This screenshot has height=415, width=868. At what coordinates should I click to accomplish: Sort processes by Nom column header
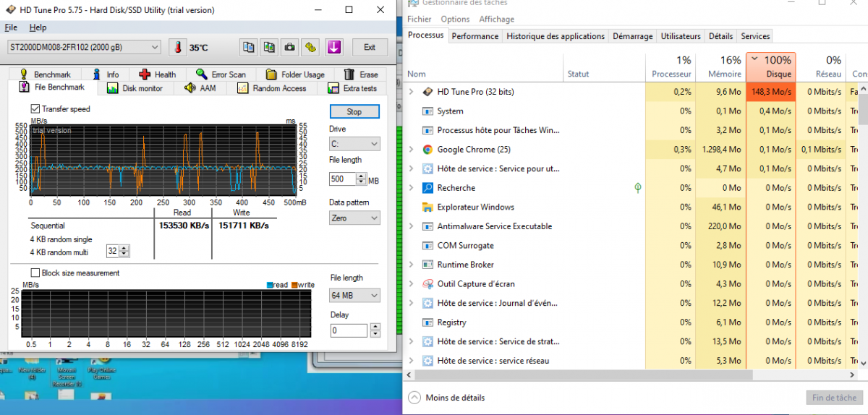click(x=485, y=67)
